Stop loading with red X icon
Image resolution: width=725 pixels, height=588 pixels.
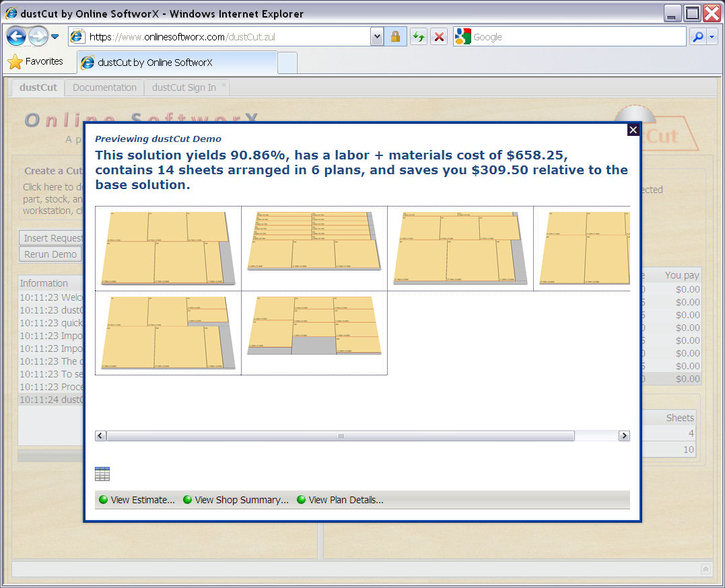pos(439,36)
